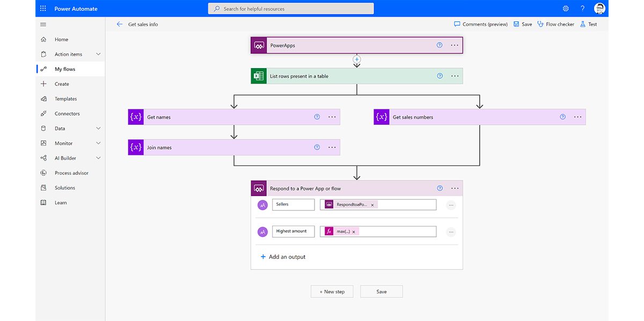Image resolution: width=644 pixels, height=321 pixels.
Task: Click the PowerApps trigger icon
Action: tap(259, 46)
